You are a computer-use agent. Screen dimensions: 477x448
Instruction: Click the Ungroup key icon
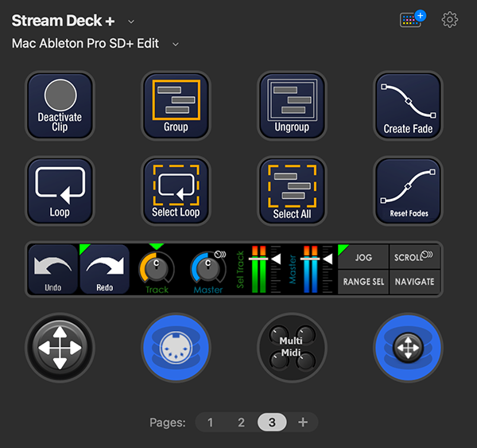tap(292, 105)
